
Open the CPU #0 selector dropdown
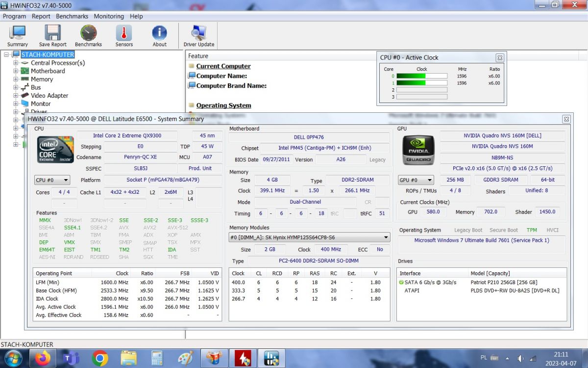pyautogui.click(x=52, y=180)
